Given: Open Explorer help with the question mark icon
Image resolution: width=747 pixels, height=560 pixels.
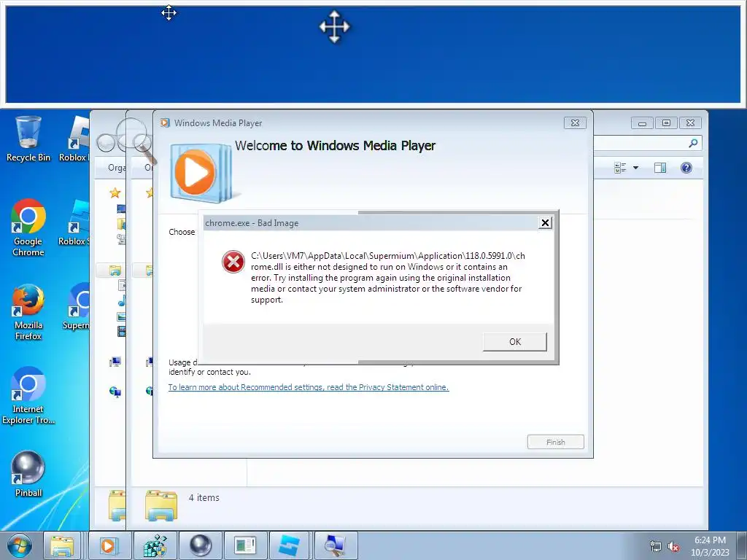Looking at the screenshot, I should (x=686, y=168).
